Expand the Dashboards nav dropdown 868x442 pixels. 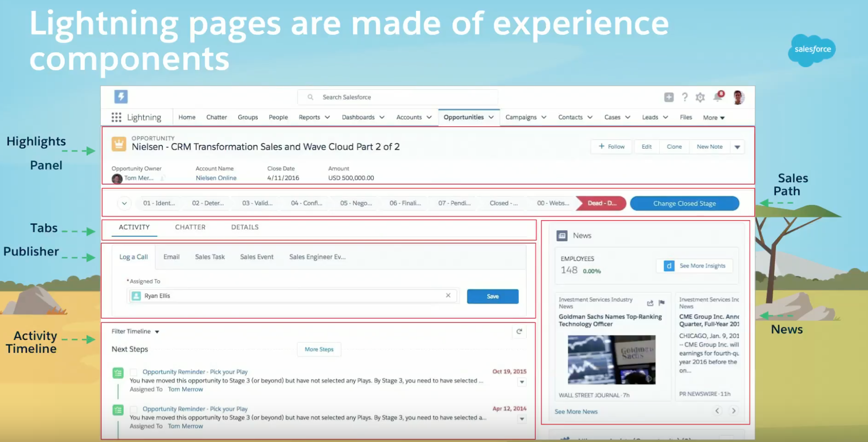(x=382, y=117)
